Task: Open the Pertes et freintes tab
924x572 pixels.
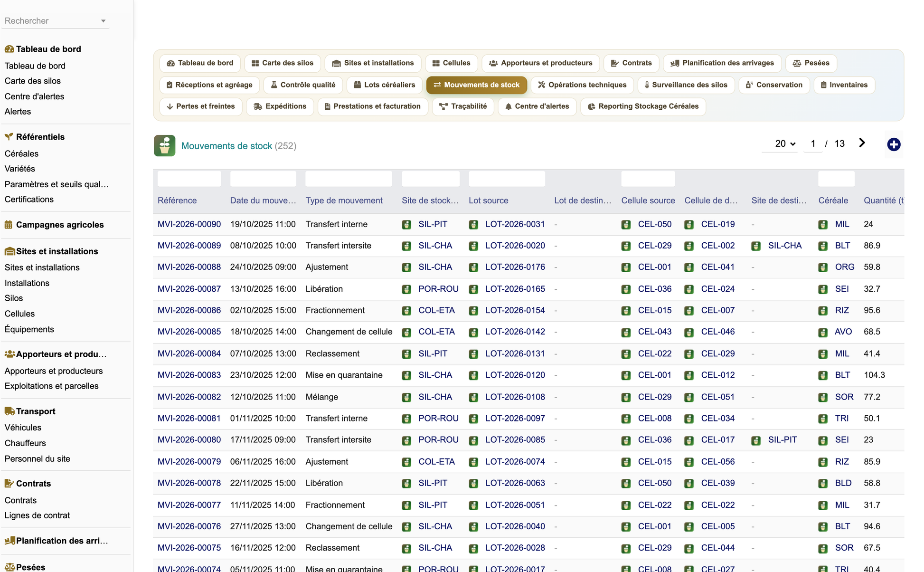Action: point(201,106)
